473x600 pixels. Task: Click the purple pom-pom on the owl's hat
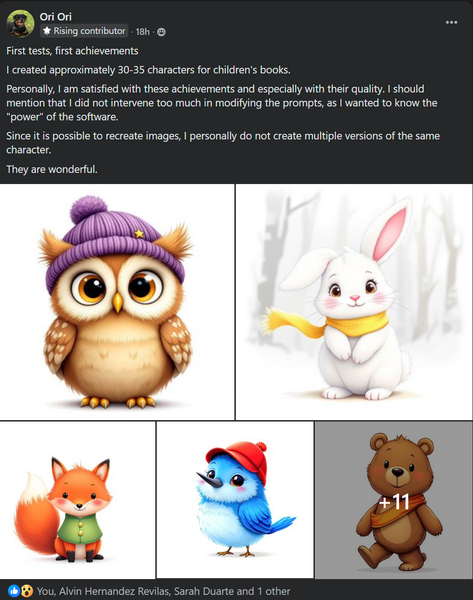tap(89, 210)
